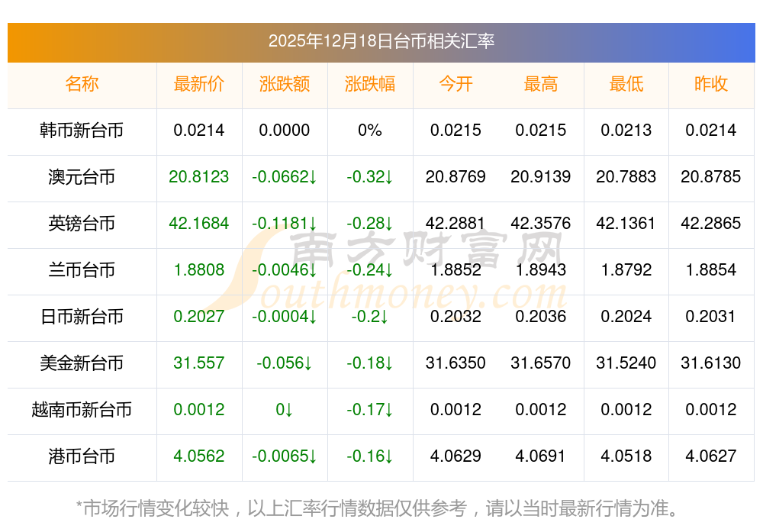Viewport: 763px width, 532px height.
Task: Open the 日币新台币 row name
Action: [82, 317]
